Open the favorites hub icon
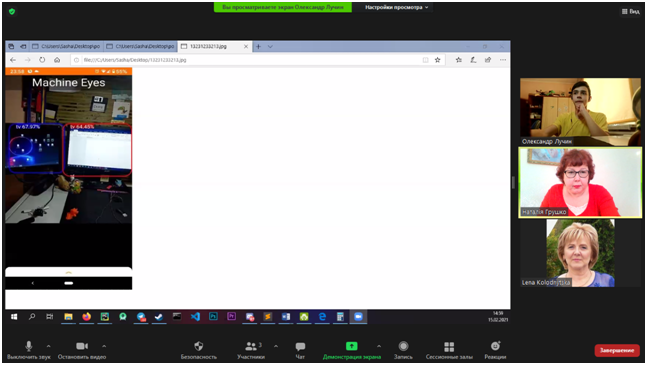This screenshot has height=365, width=647. point(458,60)
